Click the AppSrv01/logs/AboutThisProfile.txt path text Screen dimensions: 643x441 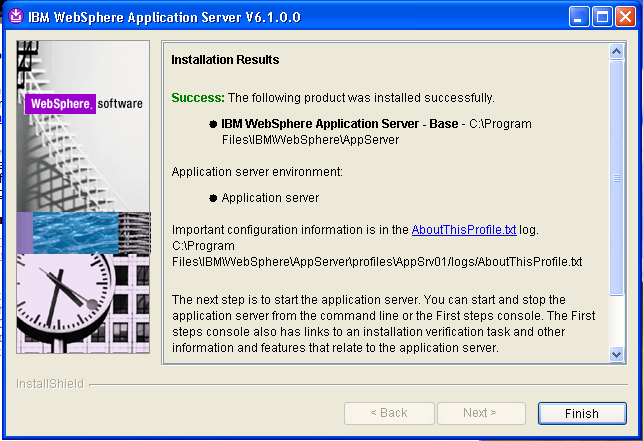[377, 262]
